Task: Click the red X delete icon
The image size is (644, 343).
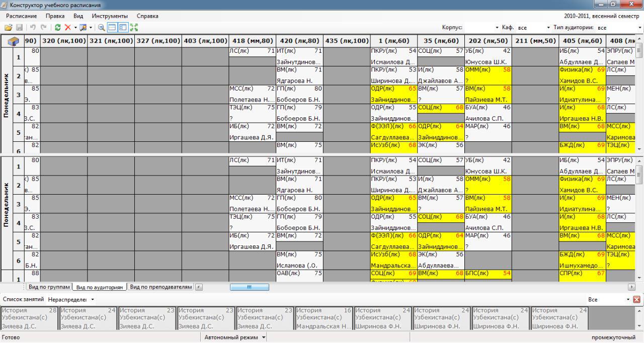Action: tap(68, 27)
